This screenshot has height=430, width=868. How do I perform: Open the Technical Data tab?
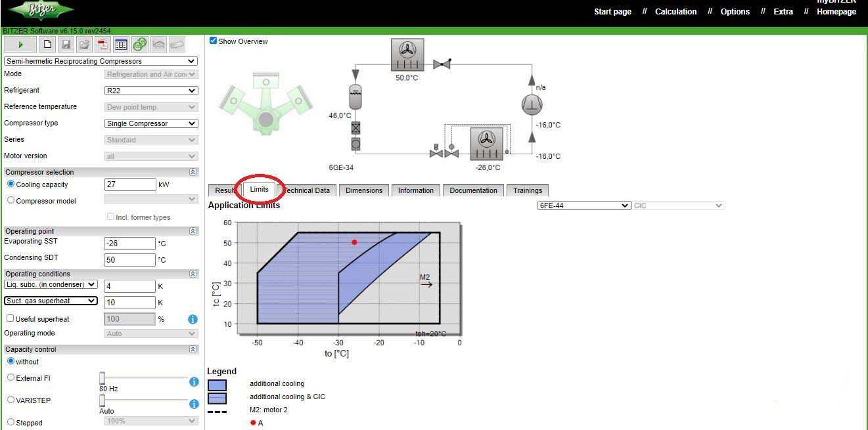point(307,190)
